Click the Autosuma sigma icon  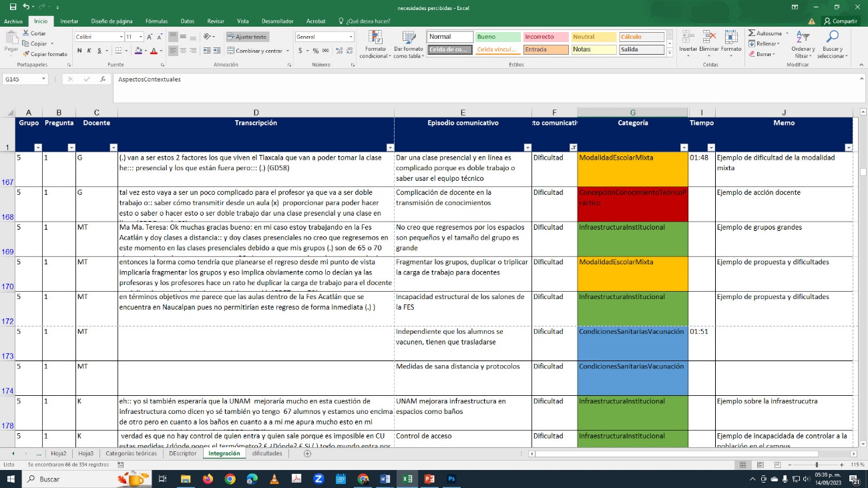(x=752, y=33)
